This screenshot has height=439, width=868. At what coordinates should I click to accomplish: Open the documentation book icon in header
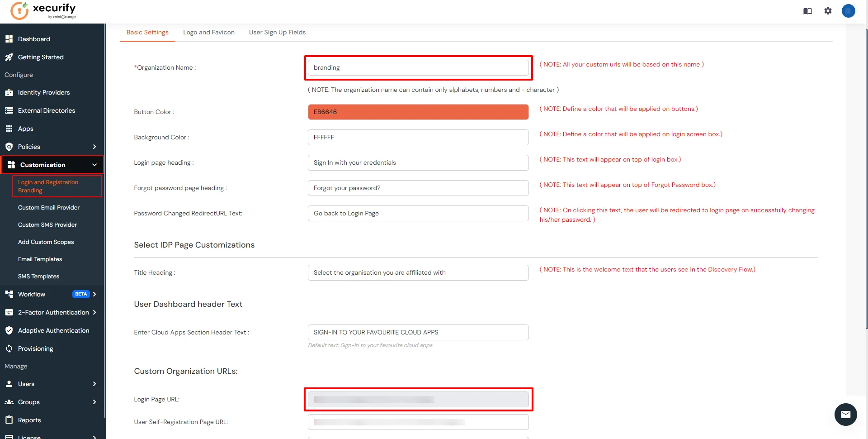[x=807, y=11]
